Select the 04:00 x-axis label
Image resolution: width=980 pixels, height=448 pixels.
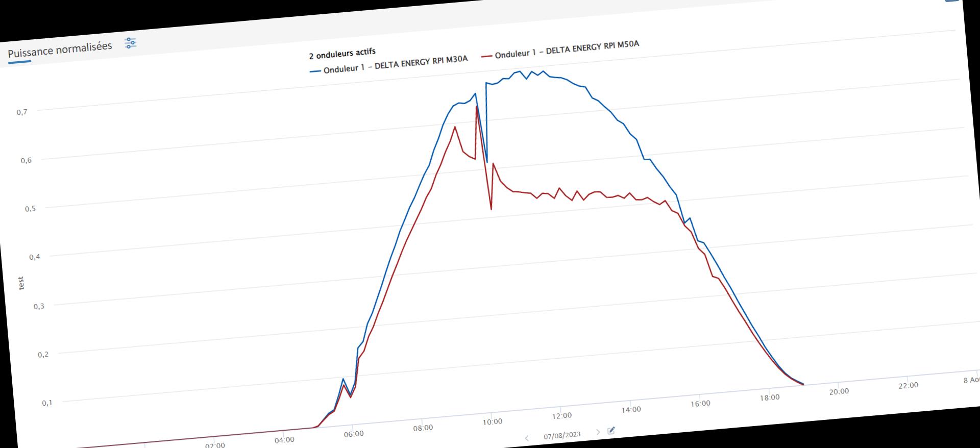click(x=284, y=440)
